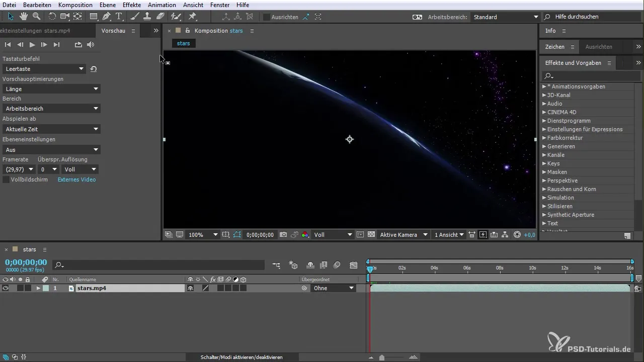Open channel and color management settings
Viewport: 644px width, 362px height.
(x=305, y=235)
